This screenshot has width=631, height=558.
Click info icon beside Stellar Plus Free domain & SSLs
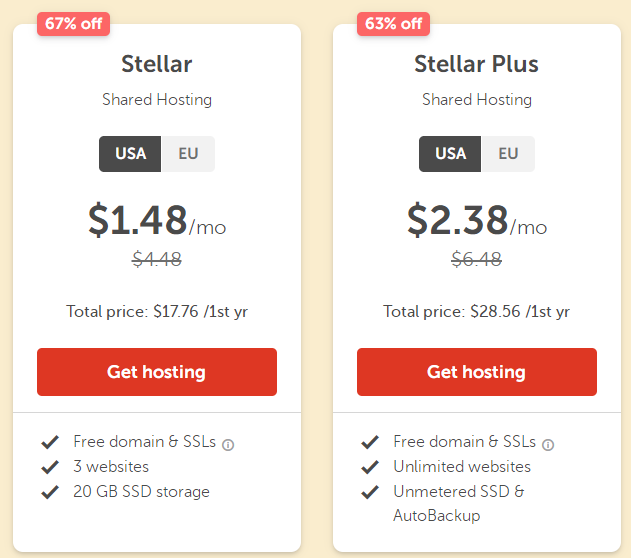(x=548, y=444)
